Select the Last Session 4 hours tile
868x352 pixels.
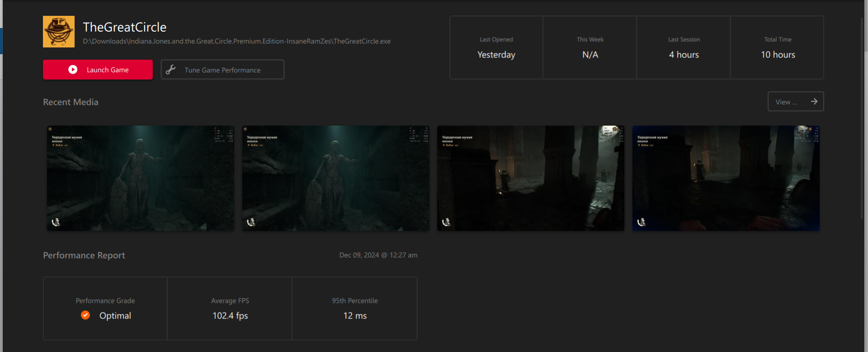pyautogui.click(x=684, y=47)
